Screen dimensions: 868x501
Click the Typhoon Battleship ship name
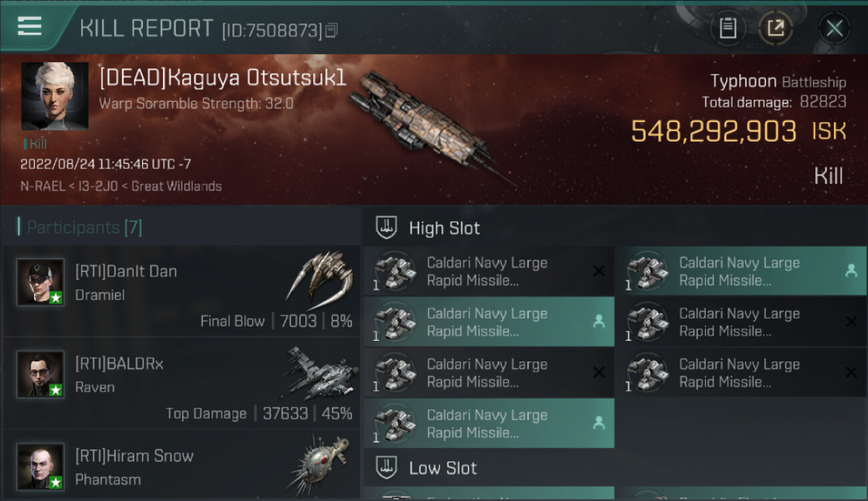(778, 82)
